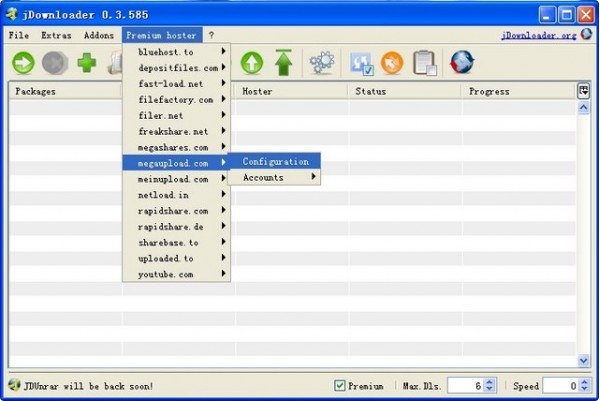Screen dimensions: 600x401
Task: Click the Speed number field
Action: (x=561, y=386)
